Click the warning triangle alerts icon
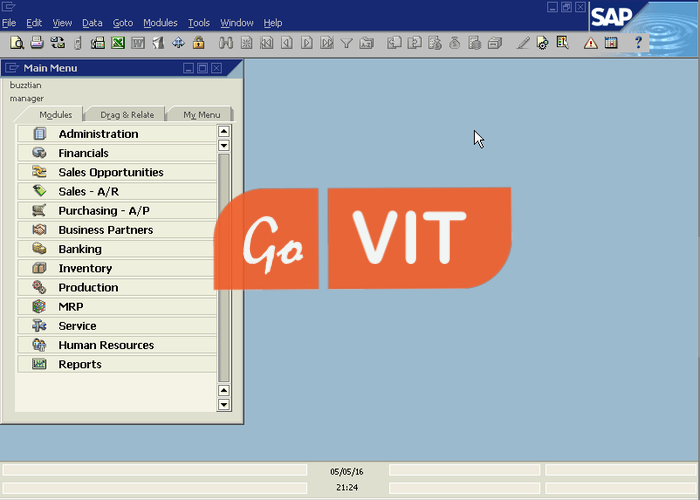The height and width of the screenshot is (500, 700). coord(590,43)
